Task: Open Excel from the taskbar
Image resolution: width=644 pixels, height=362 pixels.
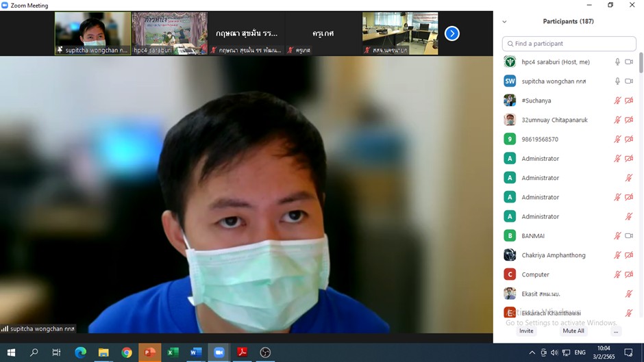Action: pos(173,352)
